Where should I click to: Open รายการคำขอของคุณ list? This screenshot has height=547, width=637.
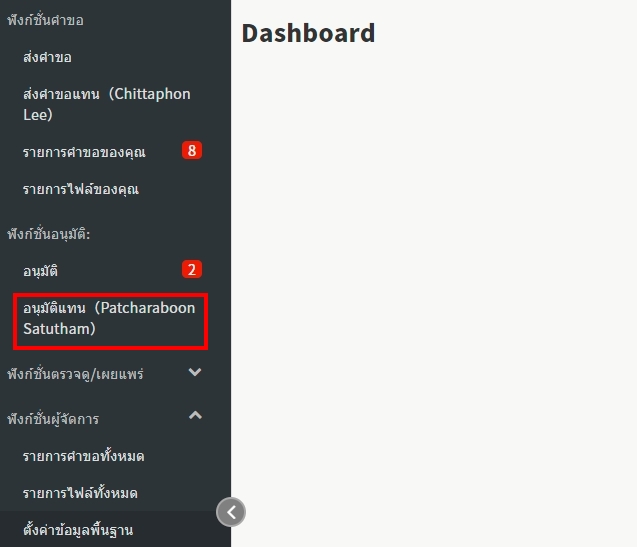[x=84, y=152]
